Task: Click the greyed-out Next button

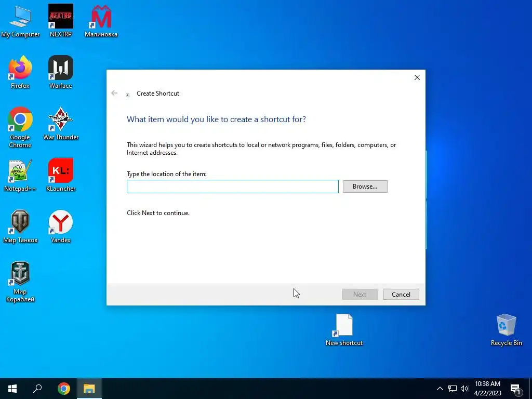Action: click(x=360, y=294)
